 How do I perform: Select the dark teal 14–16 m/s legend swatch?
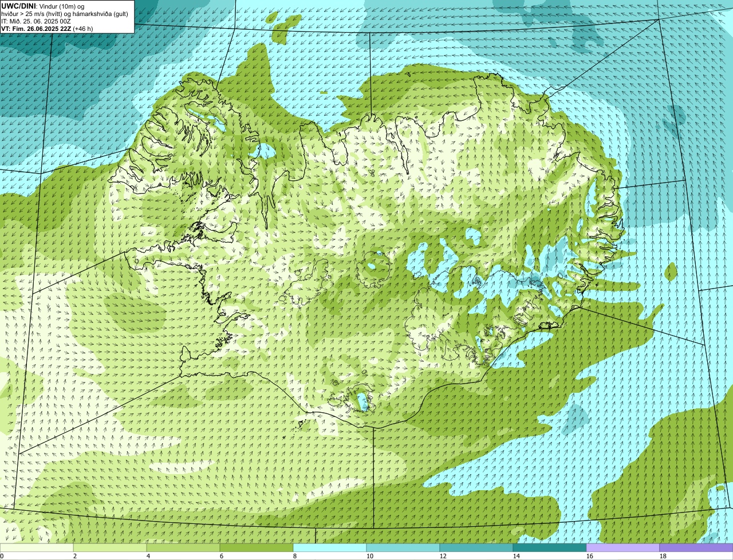tap(550, 548)
